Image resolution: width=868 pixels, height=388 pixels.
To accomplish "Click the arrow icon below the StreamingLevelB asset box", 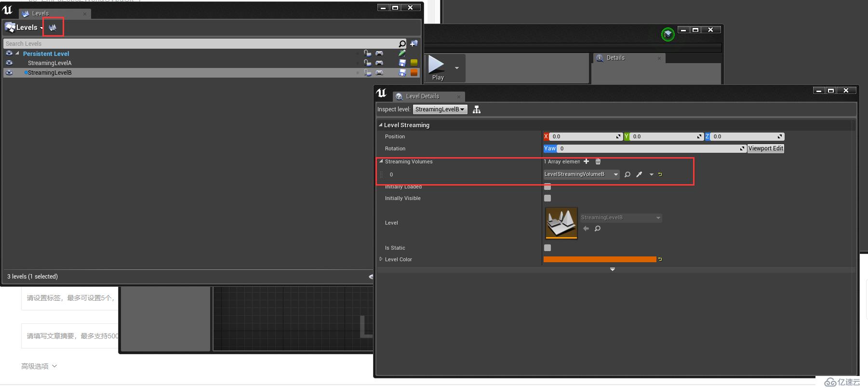I will point(586,228).
